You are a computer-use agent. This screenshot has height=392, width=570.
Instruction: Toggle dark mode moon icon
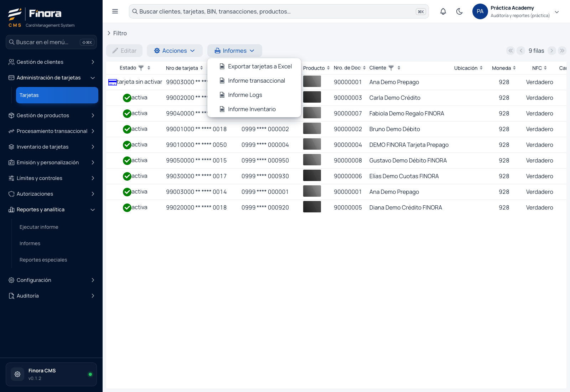tap(460, 11)
